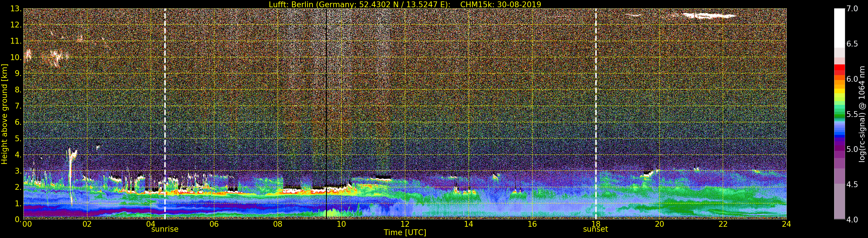Click the height axis tick '13.'
Viewport: 868px width, 238px height.
click(x=16, y=9)
